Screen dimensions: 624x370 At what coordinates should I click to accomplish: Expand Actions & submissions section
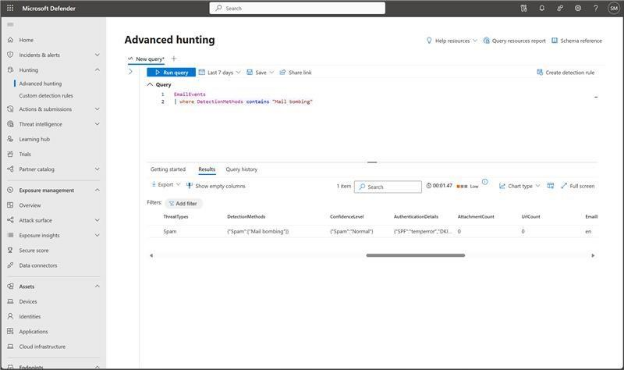(x=97, y=109)
